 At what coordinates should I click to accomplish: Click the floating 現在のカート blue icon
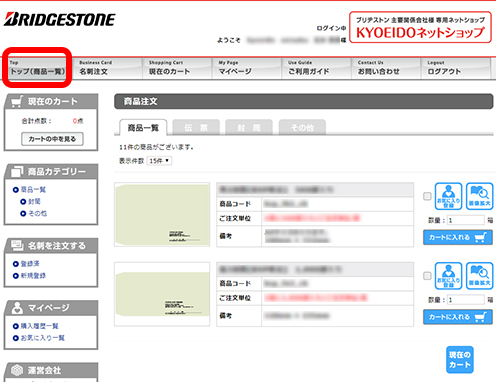[460, 359]
